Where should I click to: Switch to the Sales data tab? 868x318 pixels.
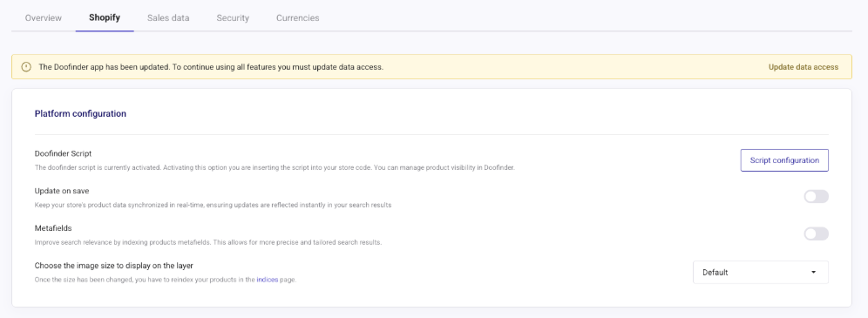(168, 17)
